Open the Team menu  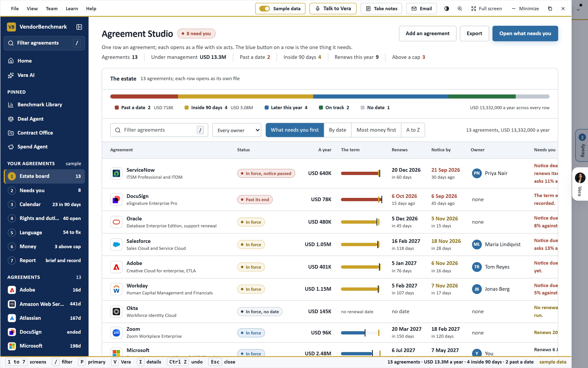point(52,9)
